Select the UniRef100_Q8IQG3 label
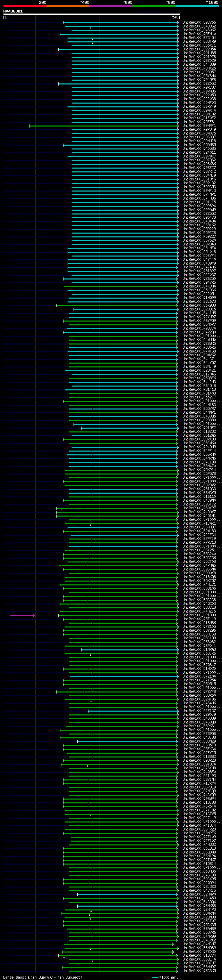222x980 pixels. tap(199, 489)
